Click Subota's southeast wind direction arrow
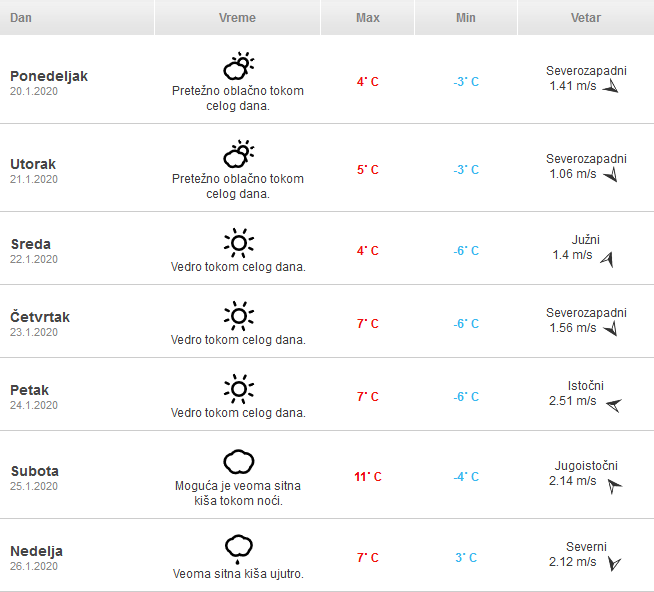This screenshot has height=592, width=654. (614, 485)
